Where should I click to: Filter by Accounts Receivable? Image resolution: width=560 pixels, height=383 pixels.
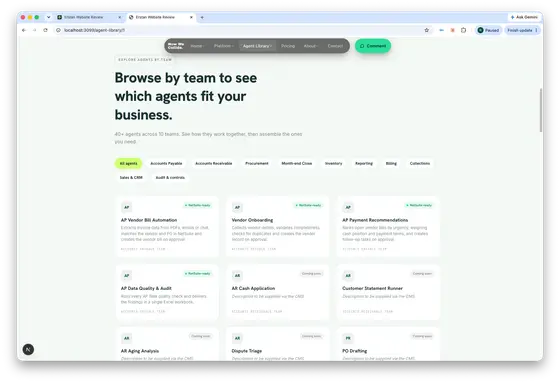pyautogui.click(x=214, y=163)
